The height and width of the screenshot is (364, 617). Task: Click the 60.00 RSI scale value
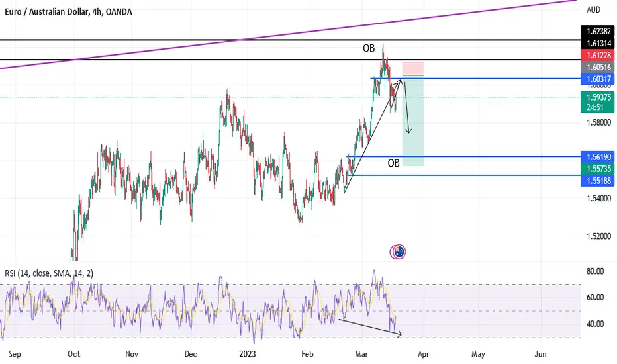595,297
